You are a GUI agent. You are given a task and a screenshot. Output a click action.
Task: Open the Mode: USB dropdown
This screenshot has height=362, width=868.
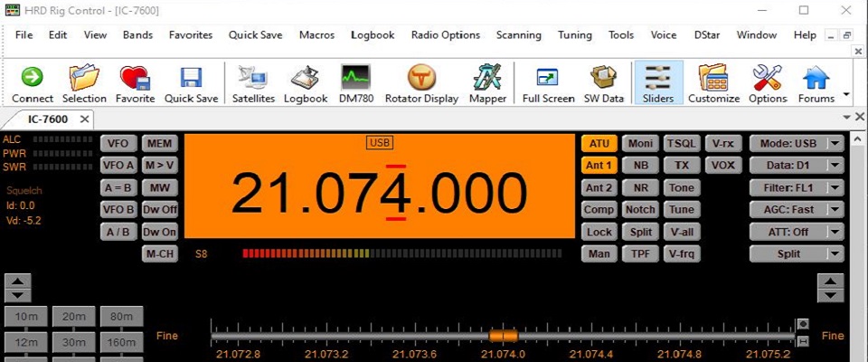(x=797, y=144)
